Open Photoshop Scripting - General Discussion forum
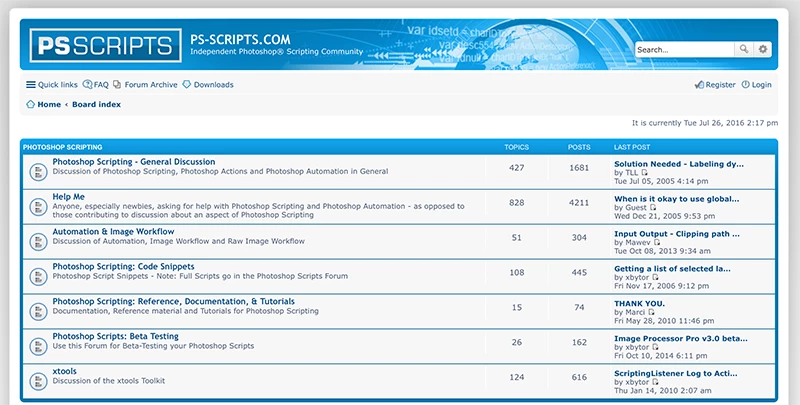This screenshot has height=405, width=800. pyautogui.click(x=134, y=162)
